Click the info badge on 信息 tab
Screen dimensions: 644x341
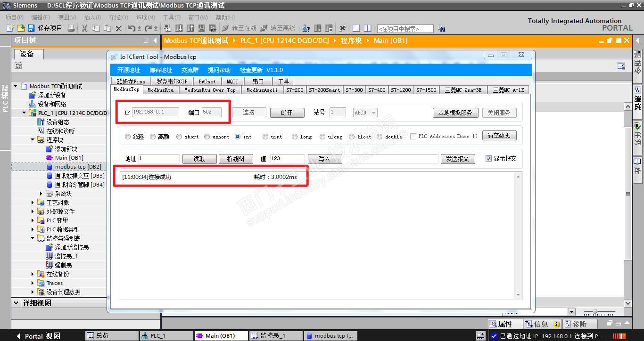556,324
